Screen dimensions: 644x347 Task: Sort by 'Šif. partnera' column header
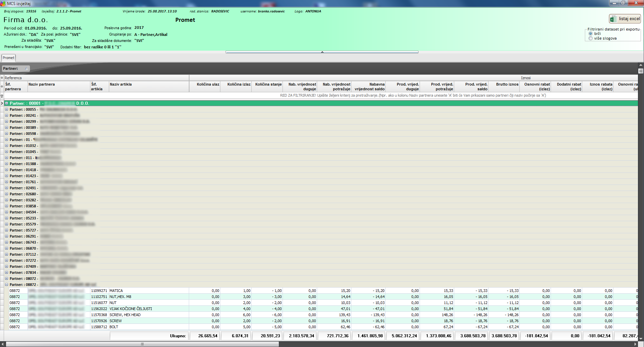click(x=15, y=87)
